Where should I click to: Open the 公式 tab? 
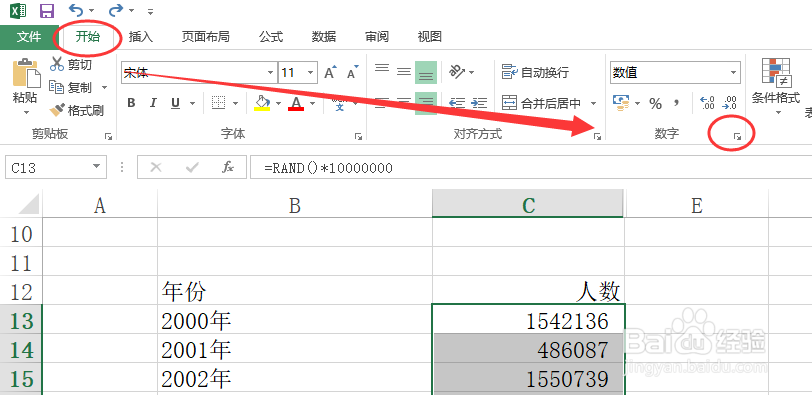tap(271, 37)
